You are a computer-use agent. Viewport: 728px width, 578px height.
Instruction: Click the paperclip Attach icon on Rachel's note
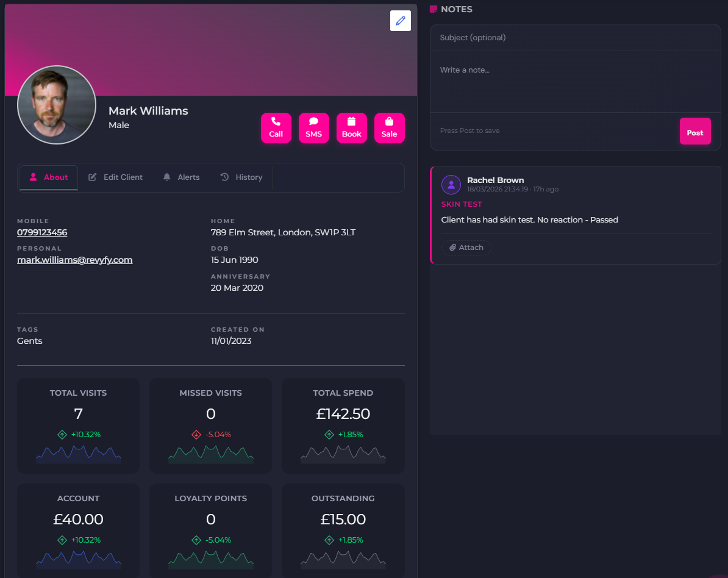coord(454,247)
